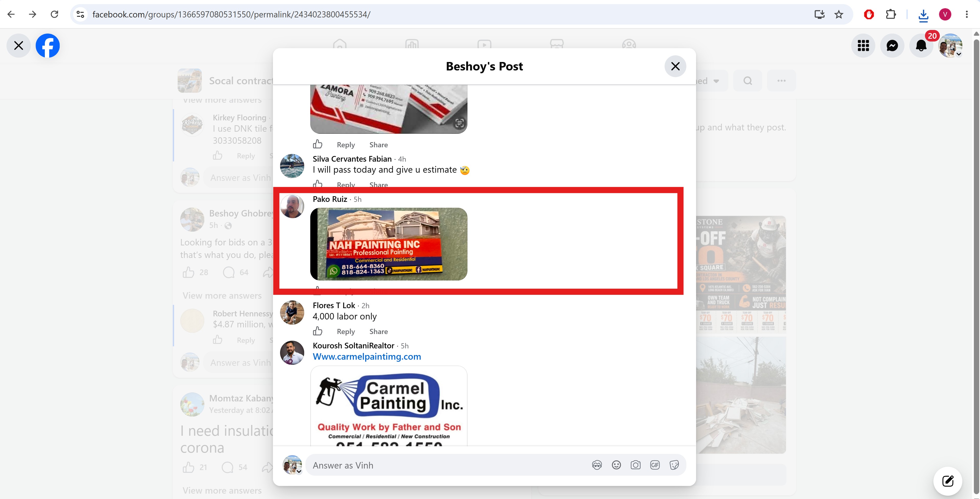The image size is (980, 499).
Task: Open Flores T Lok's profile
Action: pos(334,305)
